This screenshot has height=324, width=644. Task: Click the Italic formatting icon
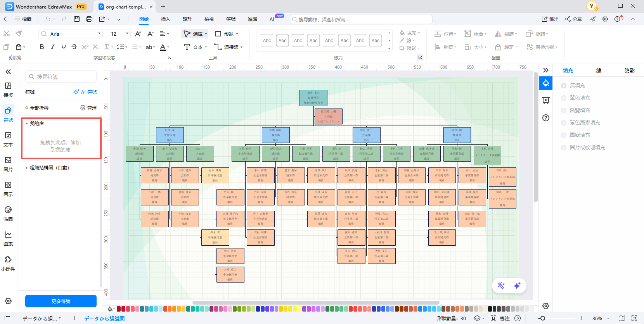click(x=52, y=47)
